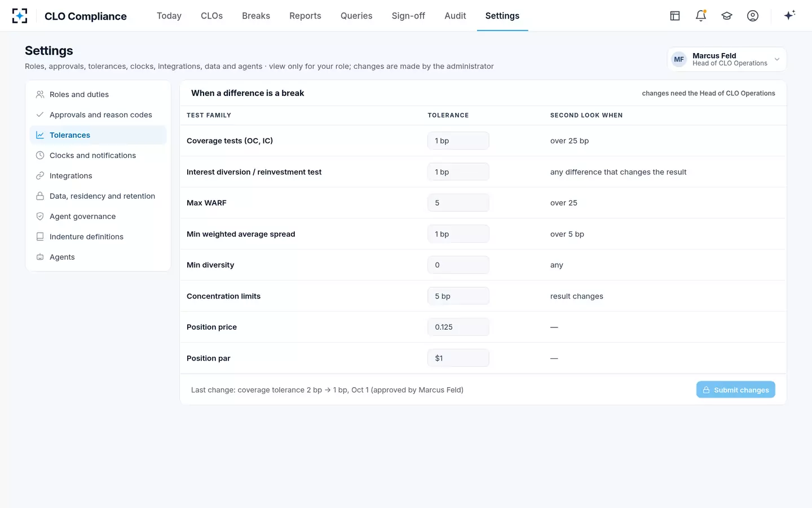This screenshot has height=508, width=812.
Task: Open Approvals and reason codes section
Action: [x=98, y=115]
